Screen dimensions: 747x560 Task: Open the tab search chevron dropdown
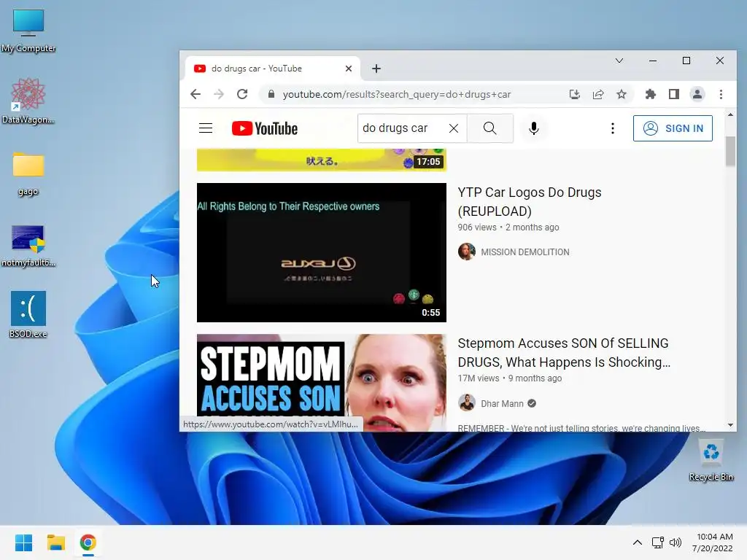(x=619, y=61)
